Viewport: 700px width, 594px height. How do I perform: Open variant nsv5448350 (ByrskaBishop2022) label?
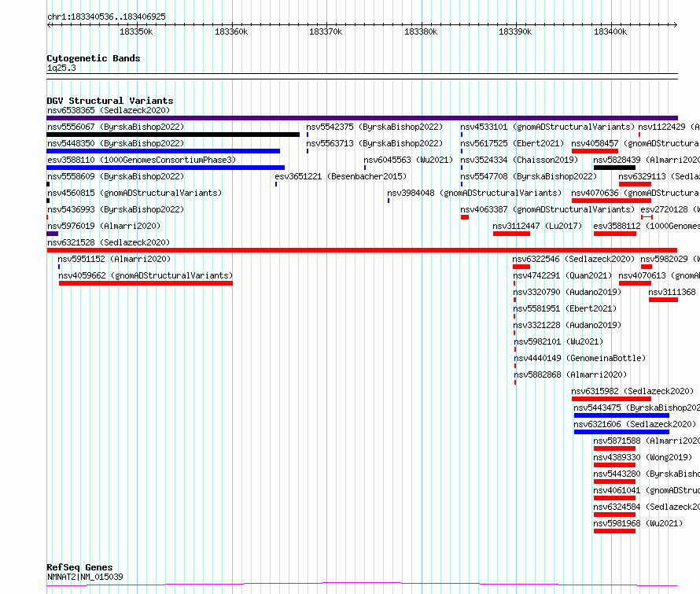[x=116, y=143]
